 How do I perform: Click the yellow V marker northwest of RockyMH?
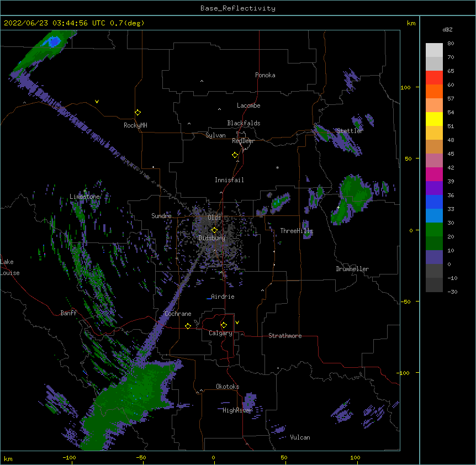[x=97, y=102]
